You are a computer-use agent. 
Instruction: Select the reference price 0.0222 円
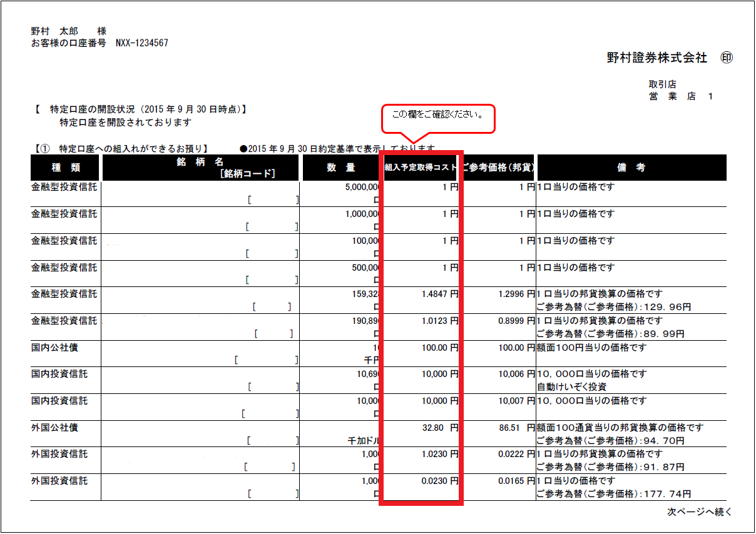click(517, 455)
